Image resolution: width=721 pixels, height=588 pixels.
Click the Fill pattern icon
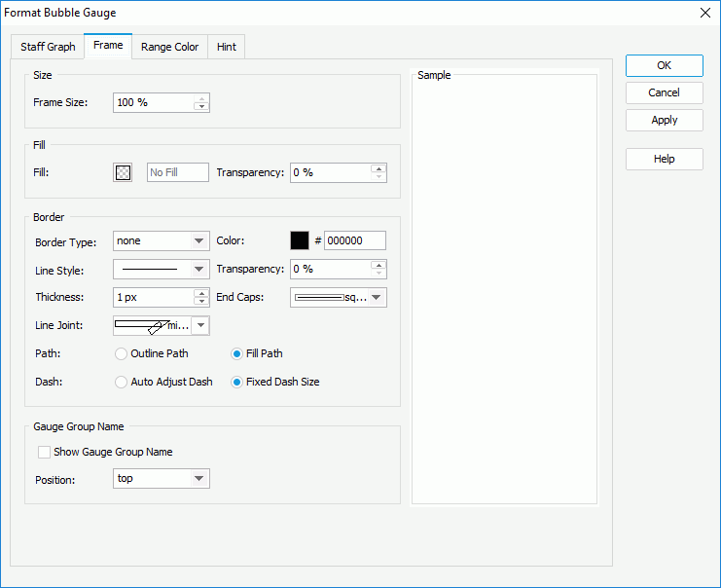pos(123,172)
